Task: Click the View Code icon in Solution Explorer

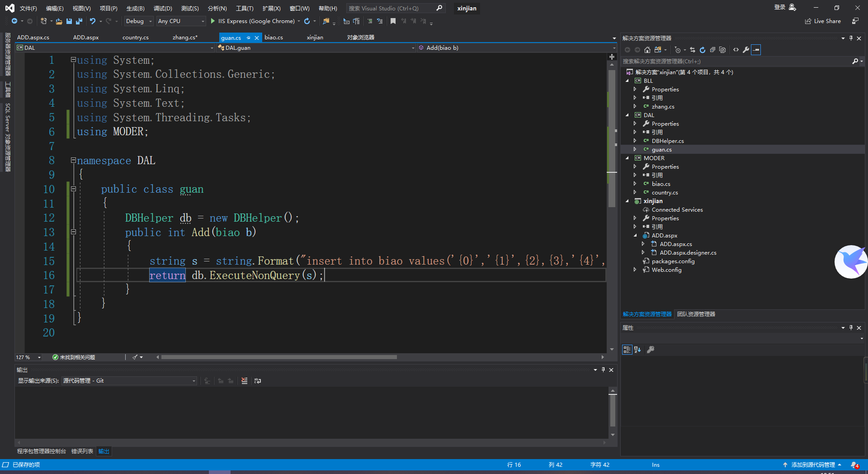Action: [736, 50]
